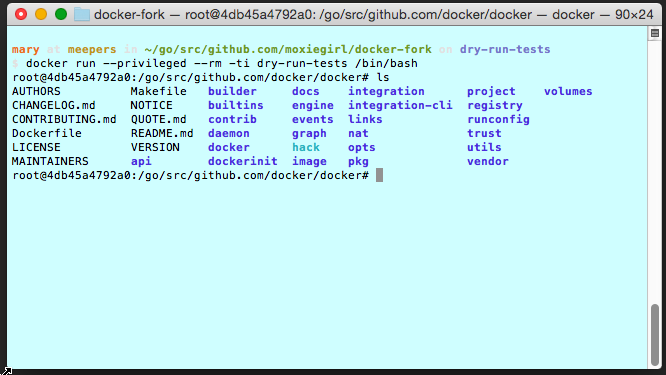666x375 pixels.
Task: Click the volumes directory name
Action: [x=568, y=91]
